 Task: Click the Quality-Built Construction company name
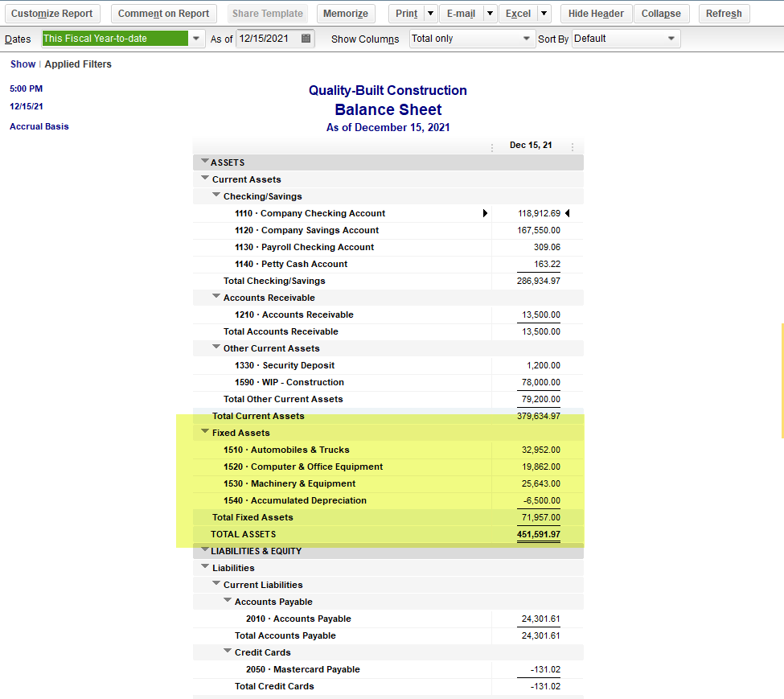(388, 91)
